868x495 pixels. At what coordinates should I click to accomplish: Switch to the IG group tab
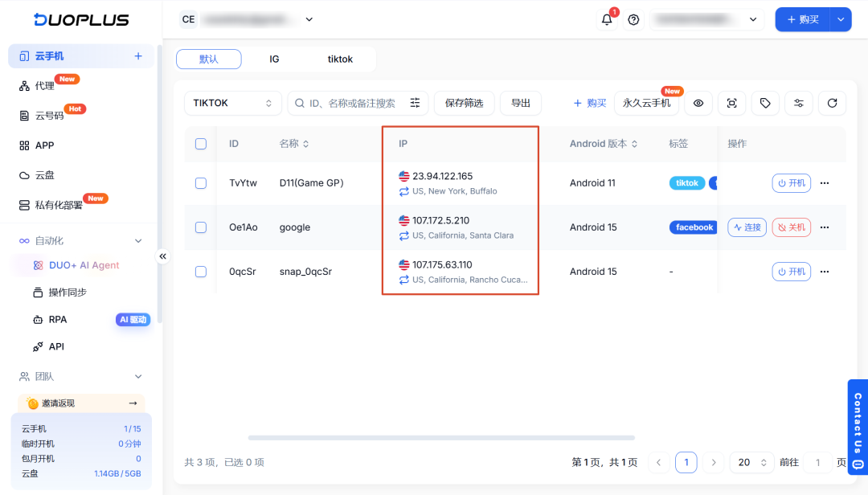pos(274,59)
